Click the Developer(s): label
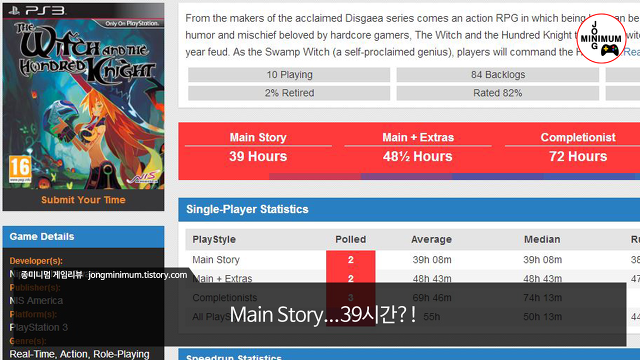 click(36, 261)
